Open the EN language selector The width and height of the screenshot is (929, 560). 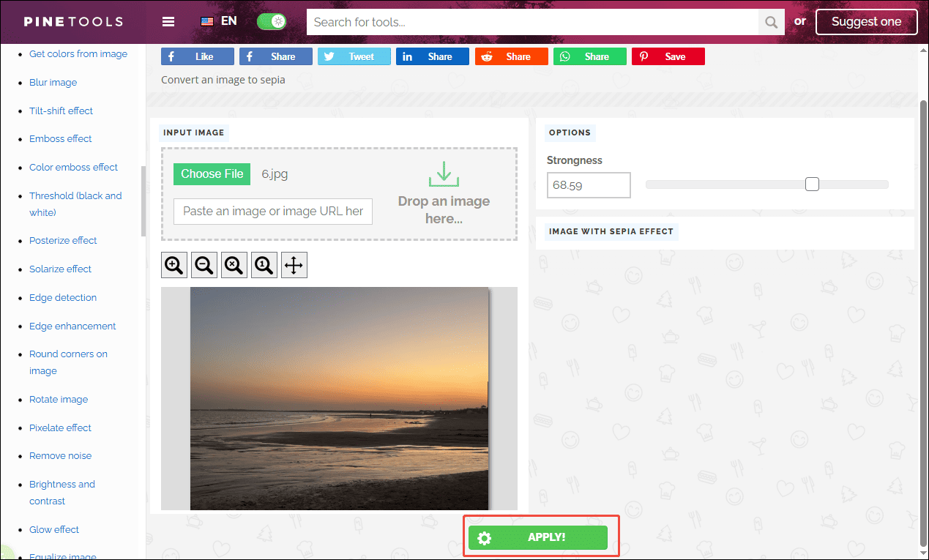(x=218, y=21)
